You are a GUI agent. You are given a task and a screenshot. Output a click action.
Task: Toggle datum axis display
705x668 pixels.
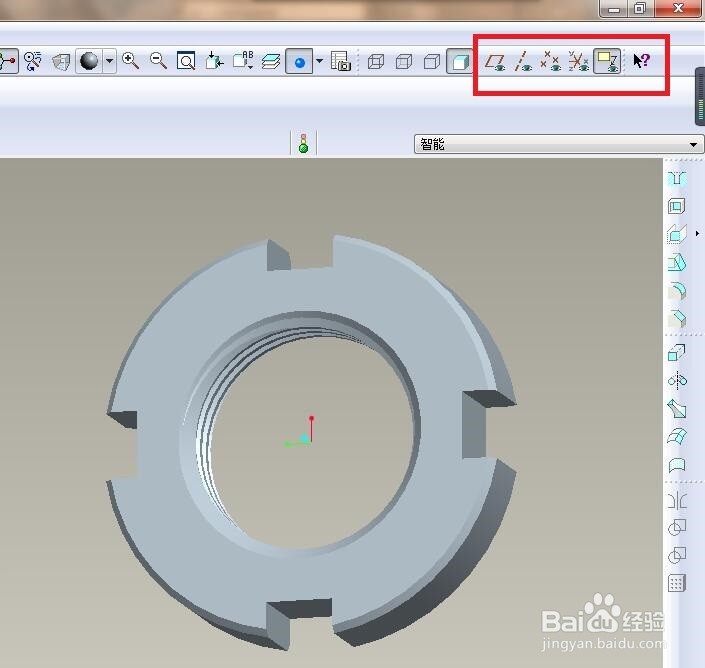coord(522,61)
